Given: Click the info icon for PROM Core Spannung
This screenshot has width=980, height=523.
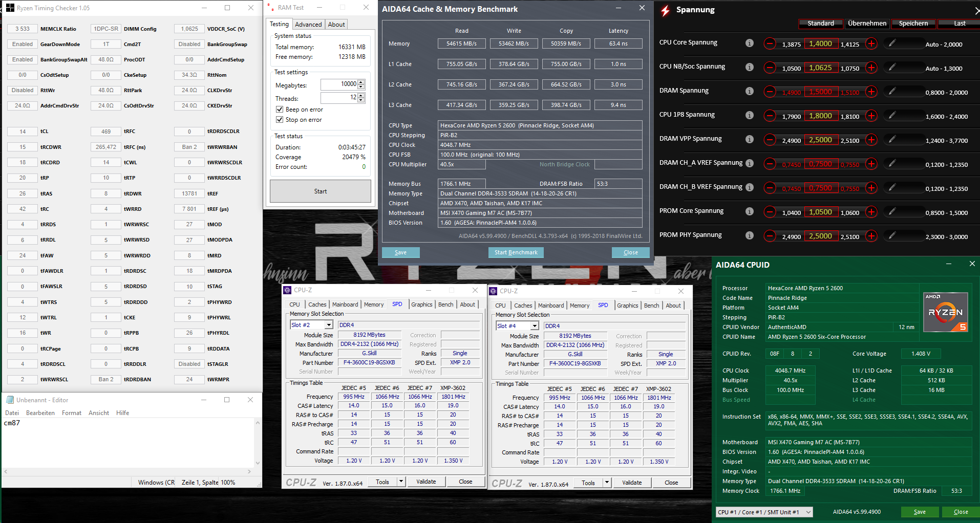Looking at the screenshot, I should pos(750,211).
